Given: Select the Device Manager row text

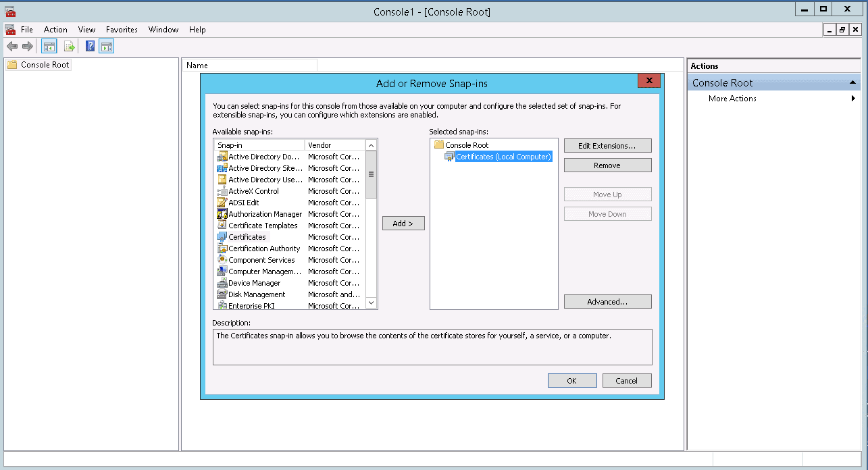Looking at the screenshot, I should coord(255,283).
